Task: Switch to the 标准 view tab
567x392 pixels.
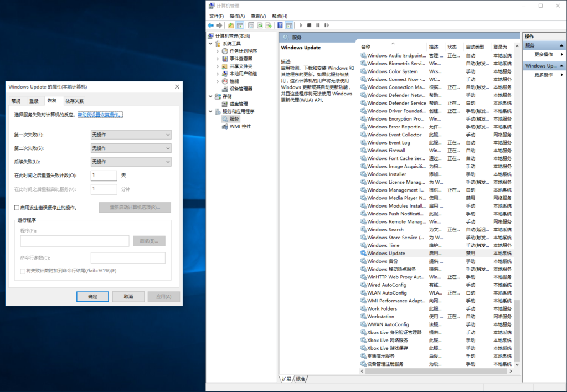Action: pyautogui.click(x=300, y=379)
